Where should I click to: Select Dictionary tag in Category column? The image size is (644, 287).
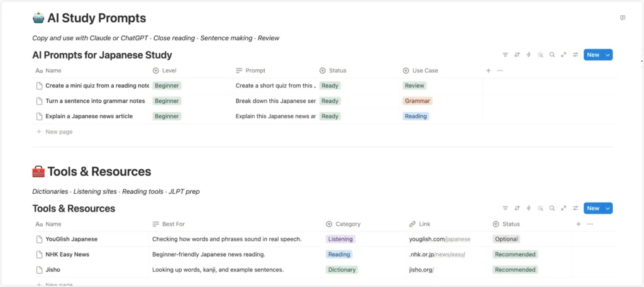(x=341, y=270)
